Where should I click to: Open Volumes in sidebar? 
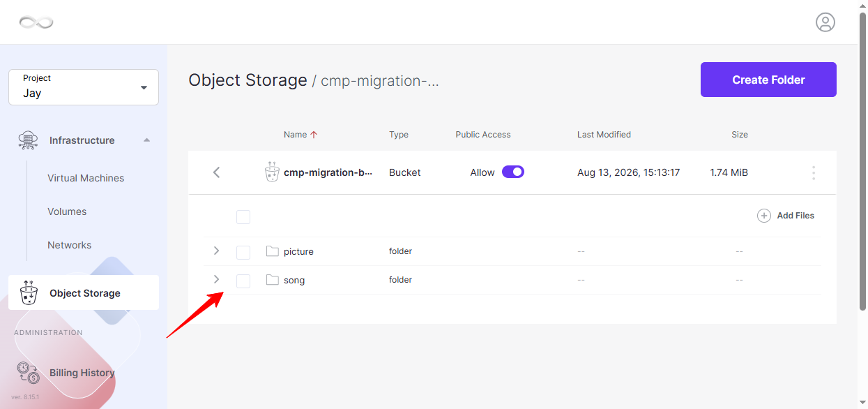point(67,211)
